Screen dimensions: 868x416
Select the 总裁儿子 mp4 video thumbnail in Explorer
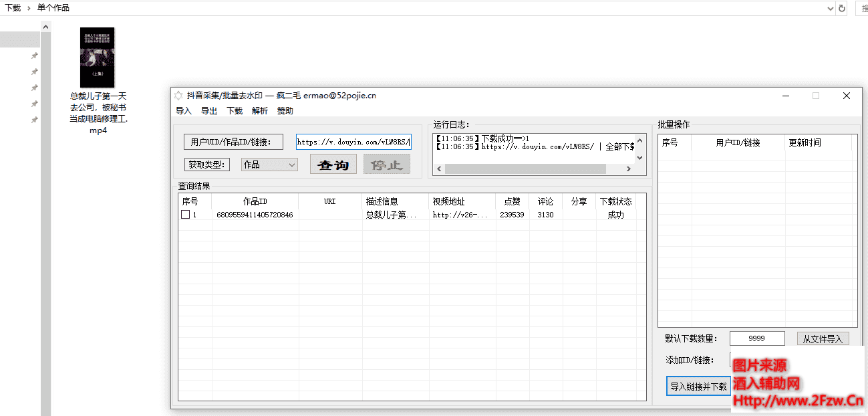point(98,58)
